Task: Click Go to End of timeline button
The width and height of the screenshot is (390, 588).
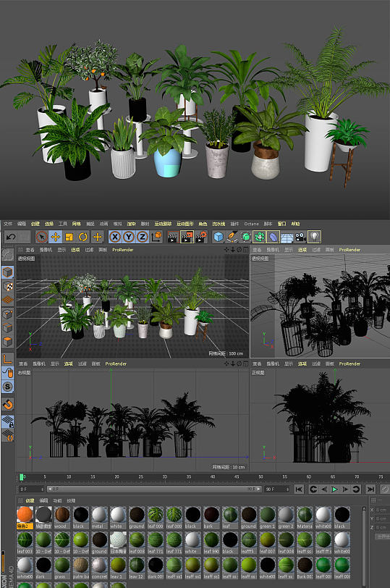Action: pyautogui.click(x=370, y=489)
